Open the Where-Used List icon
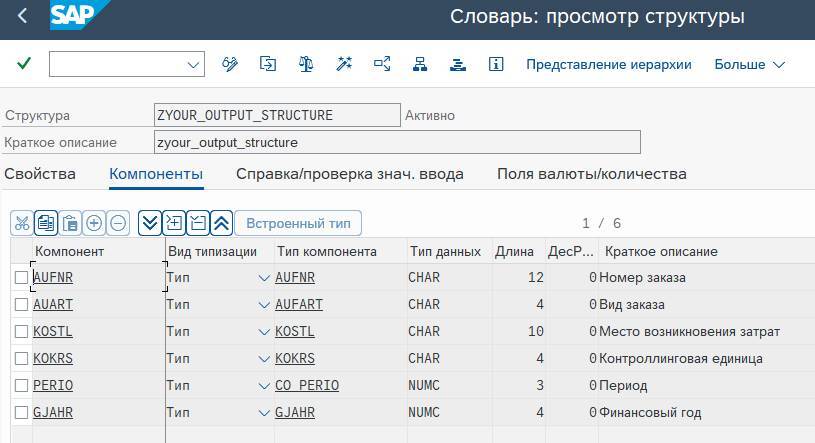Screen dimensions: 815x443 [382, 64]
